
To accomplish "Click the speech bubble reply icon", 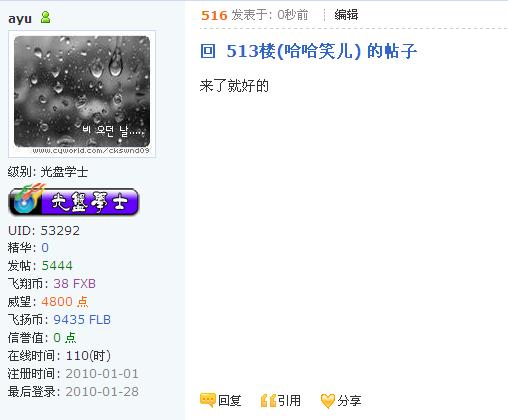I will [207, 400].
